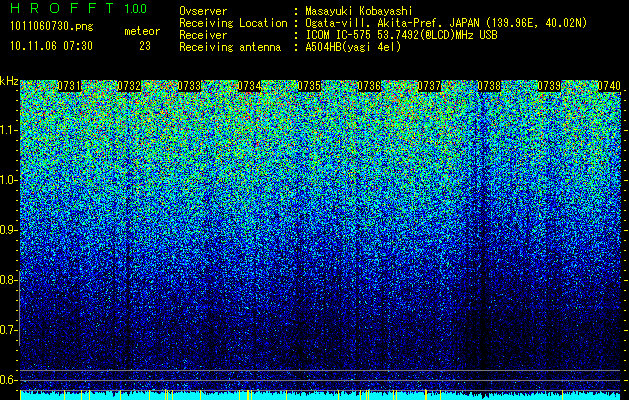
Task: Click the Ogata-vill. Akita-Pref. JAPAN location text
Action: tap(446, 23)
